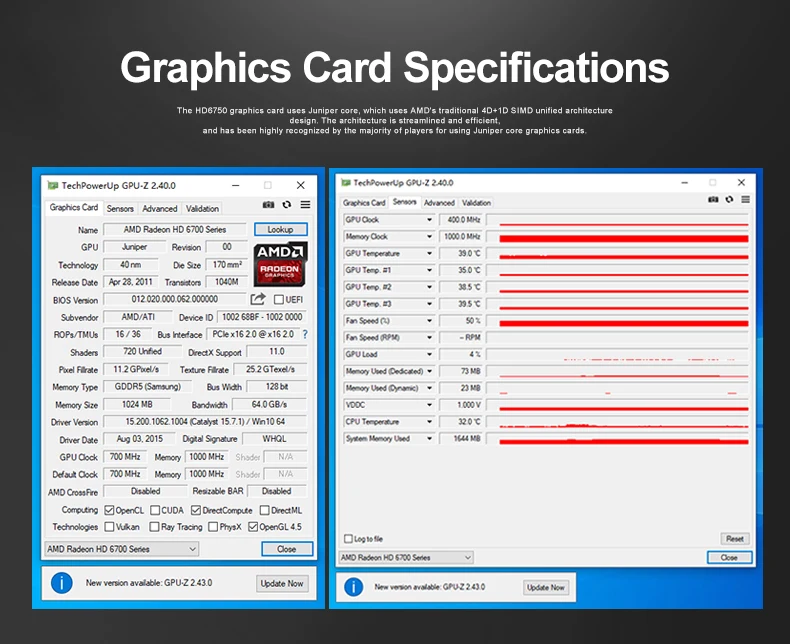
Task: Click screenshot camera icon in Sensors window
Action: pyautogui.click(x=713, y=200)
